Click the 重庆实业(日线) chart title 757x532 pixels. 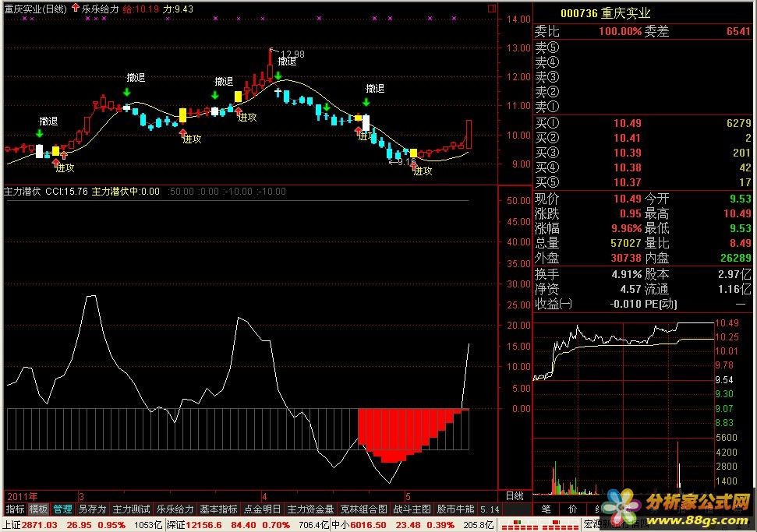[x=35, y=9]
